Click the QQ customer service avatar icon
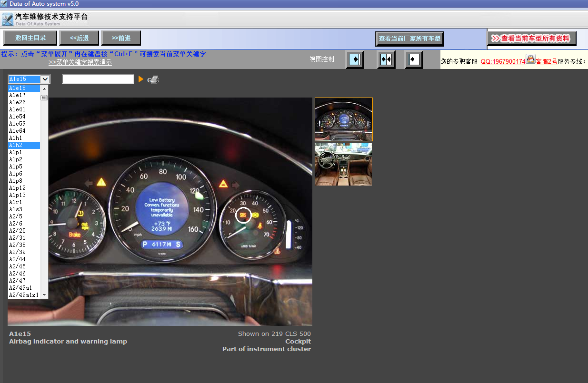The image size is (588, 383). (x=530, y=59)
